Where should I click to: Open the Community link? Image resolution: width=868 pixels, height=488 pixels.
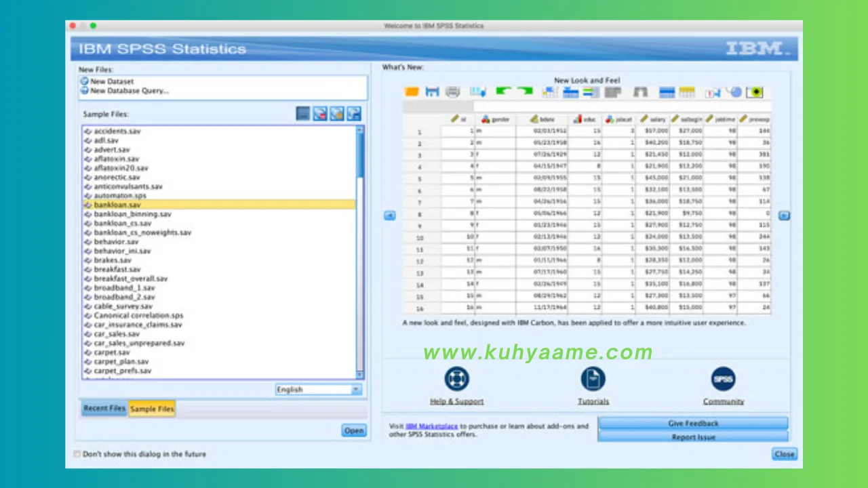pos(724,401)
